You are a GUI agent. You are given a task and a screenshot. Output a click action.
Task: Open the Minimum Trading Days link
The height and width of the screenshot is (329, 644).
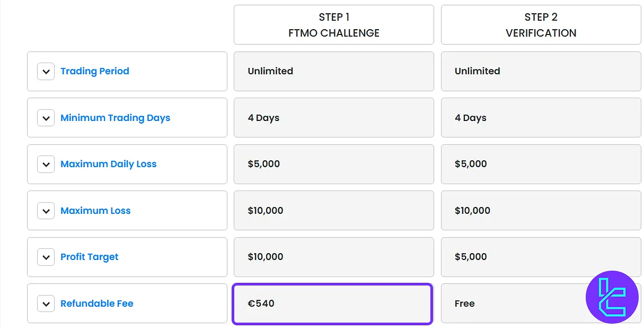tap(115, 118)
